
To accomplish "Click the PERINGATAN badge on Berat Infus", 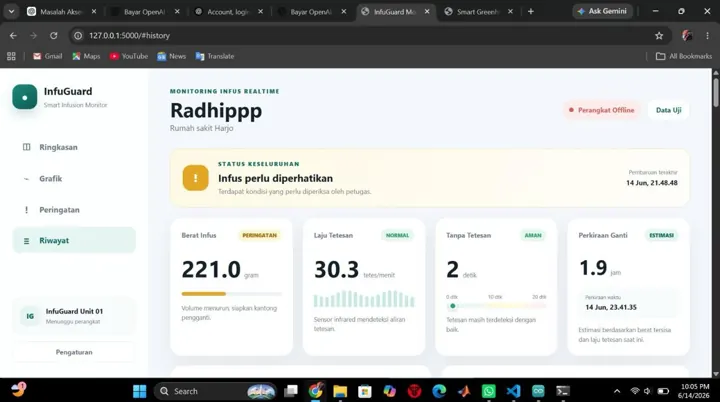I will [x=259, y=235].
